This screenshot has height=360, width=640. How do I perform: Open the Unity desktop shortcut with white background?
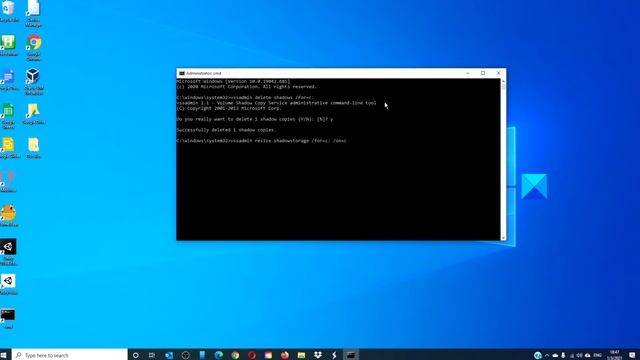8,284
